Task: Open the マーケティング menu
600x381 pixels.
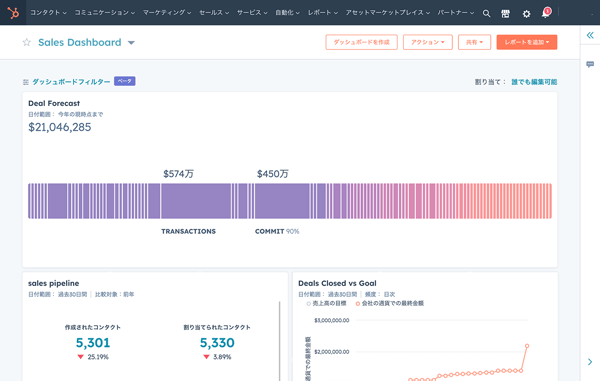Action: 167,13
